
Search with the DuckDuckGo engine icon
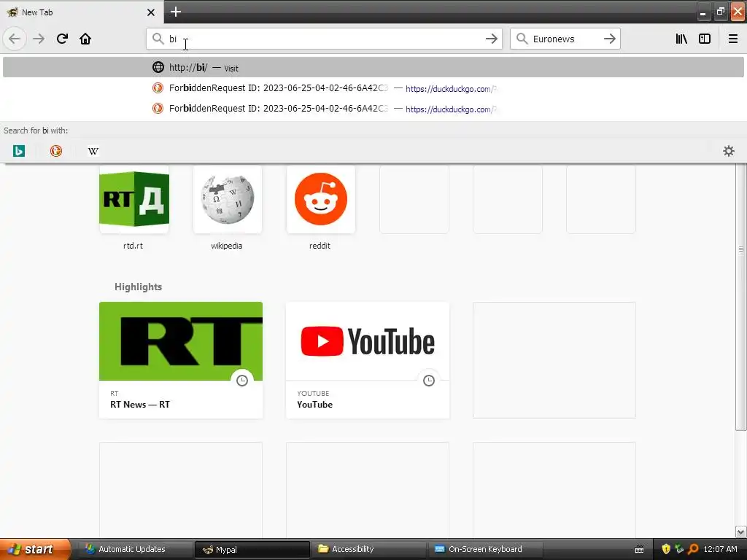pyautogui.click(x=55, y=151)
